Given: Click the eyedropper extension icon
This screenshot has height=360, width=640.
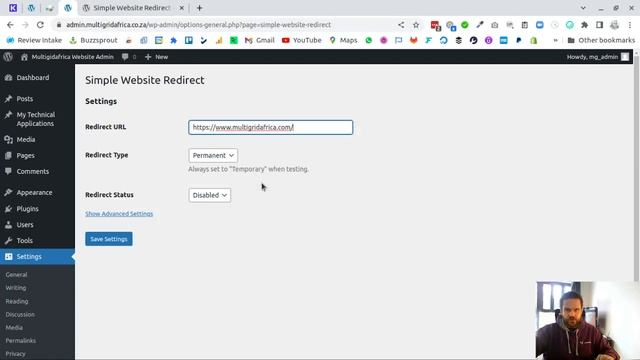Looking at the screenshot, I should [x=480, y=25].
